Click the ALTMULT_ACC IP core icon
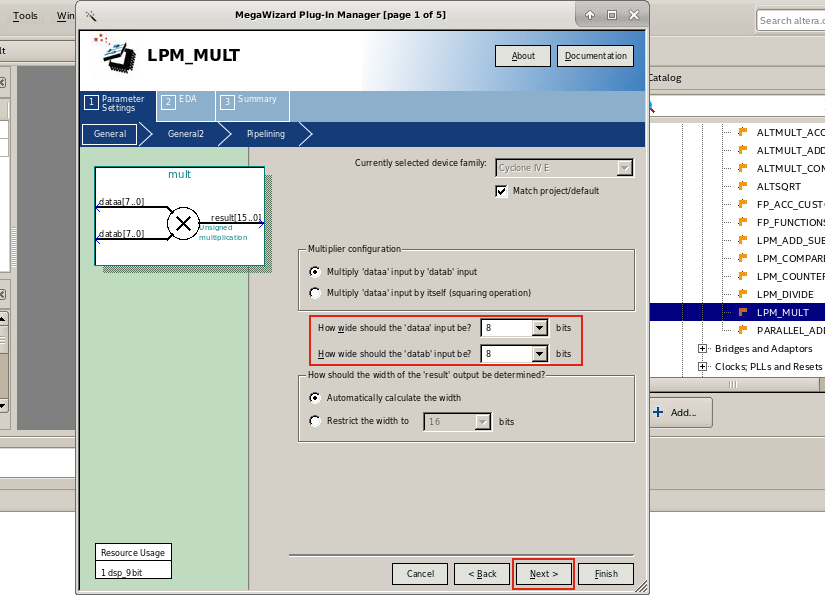825x600 pixels. point(743,132)
